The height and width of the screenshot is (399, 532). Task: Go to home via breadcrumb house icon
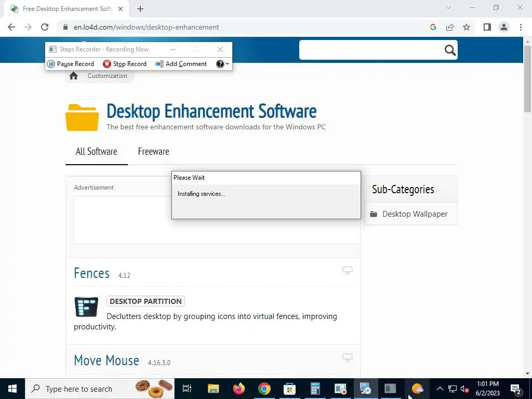coord(74,76)
